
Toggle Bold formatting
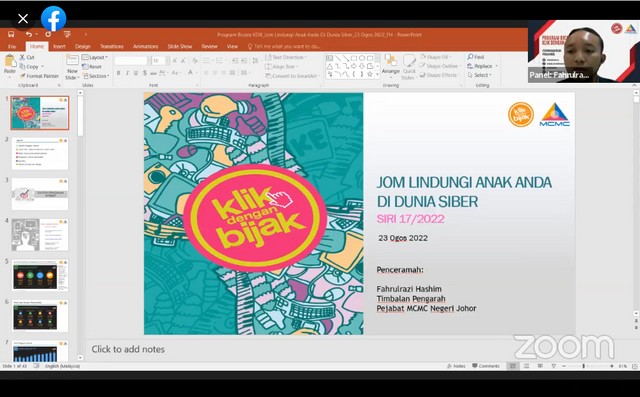118,73
